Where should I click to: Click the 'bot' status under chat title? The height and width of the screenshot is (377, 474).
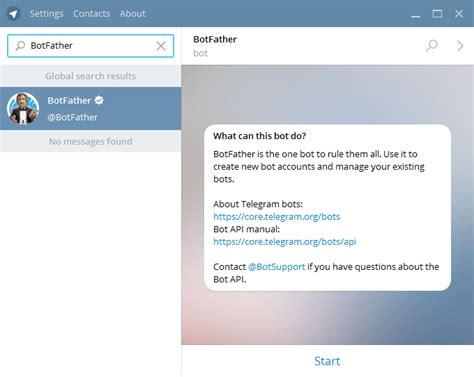[200, 53]
